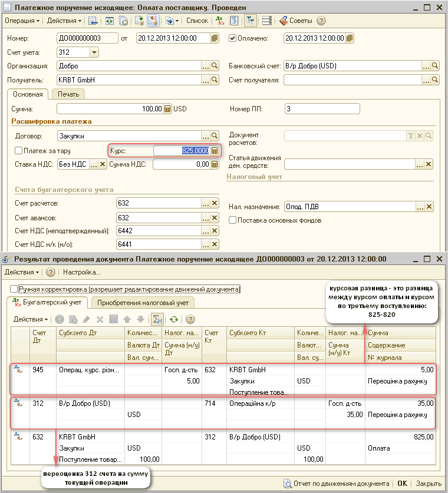The image size is (448, 493).
Task: Select cell В/р Добро (USD) in 312 debit row
Action: pos(90,403)
